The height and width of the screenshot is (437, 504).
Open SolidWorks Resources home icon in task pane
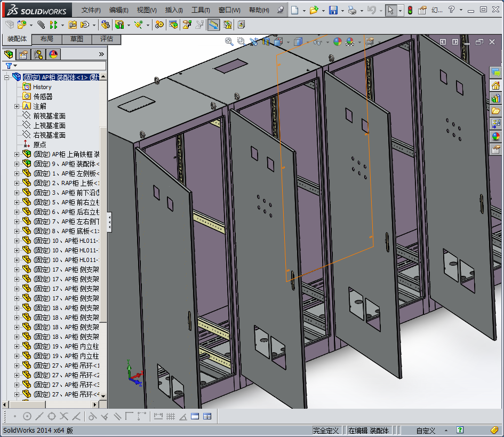coord(495,85)
